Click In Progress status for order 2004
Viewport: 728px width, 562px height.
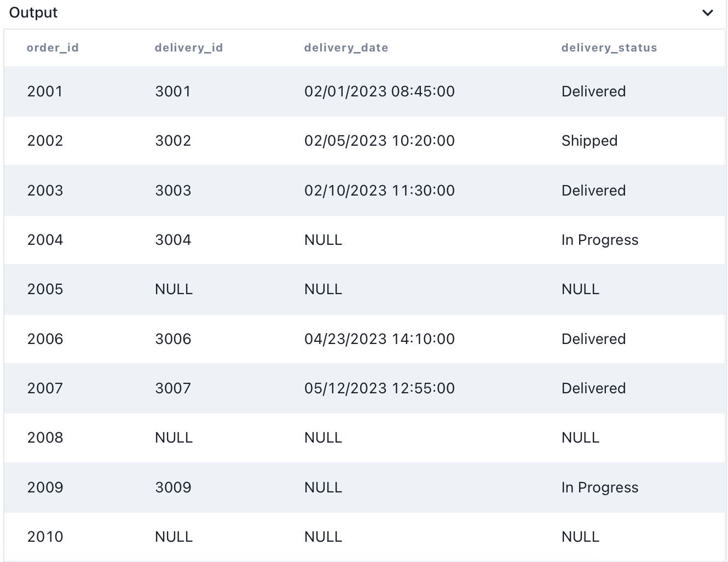[600, 240]
